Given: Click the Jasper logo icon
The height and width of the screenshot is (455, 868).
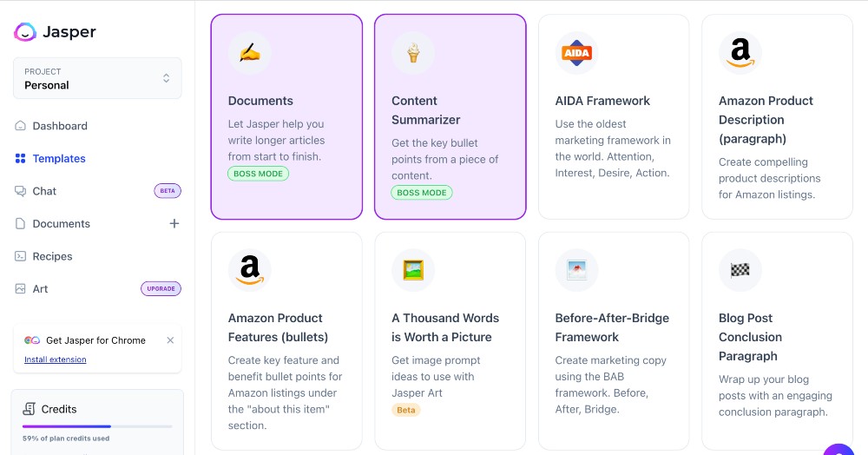Looking at the screenshot, I should pyautogui.click(x=25, y=32).
